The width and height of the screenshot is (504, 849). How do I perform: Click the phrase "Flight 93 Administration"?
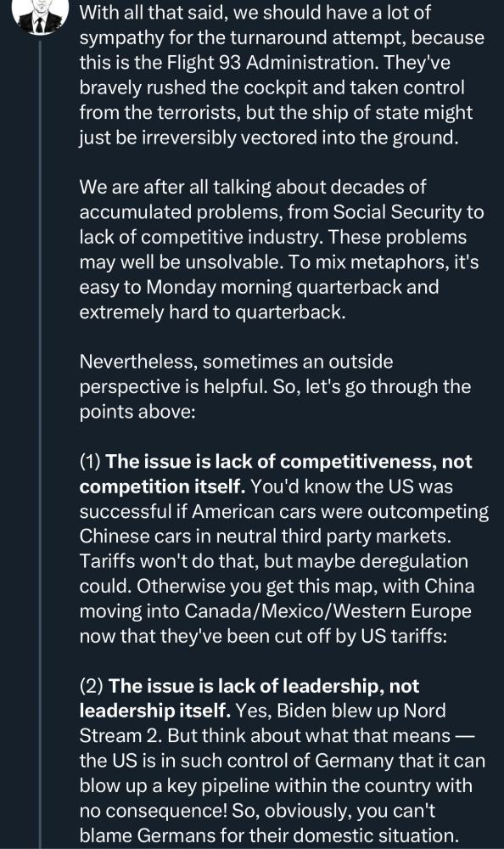pyautogui.click(x=272, y=63)
